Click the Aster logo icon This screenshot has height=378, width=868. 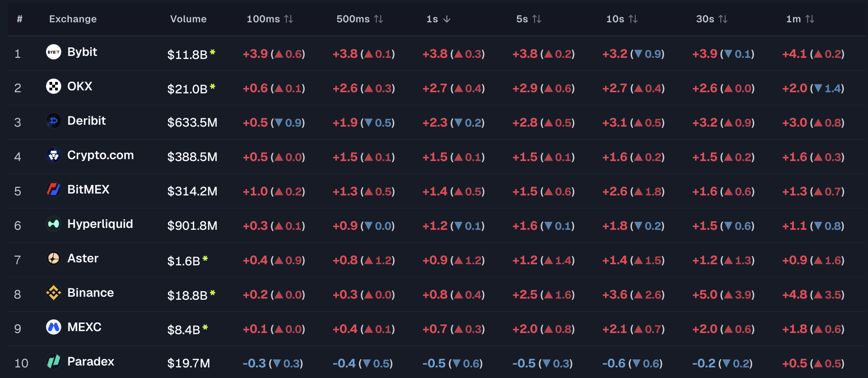coord(54,258)
